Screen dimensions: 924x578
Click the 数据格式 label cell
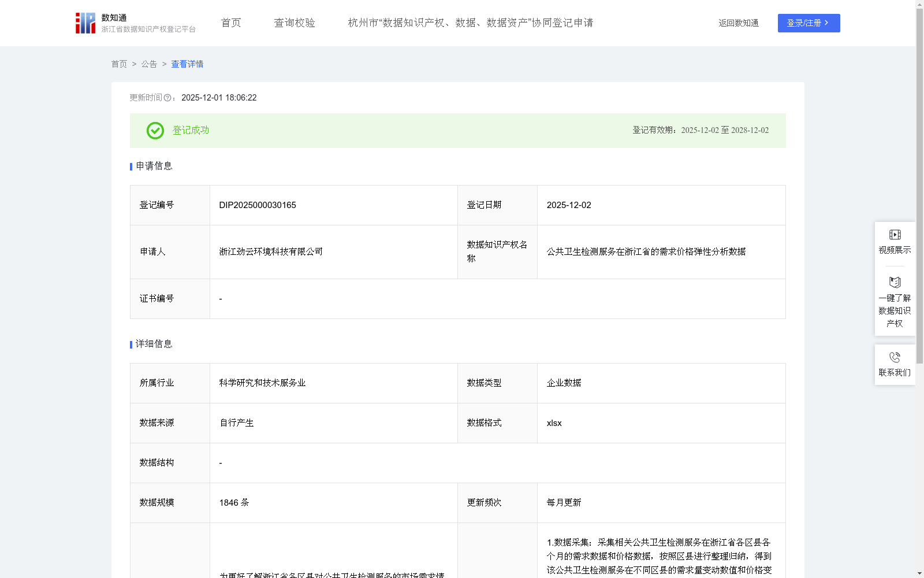tap(497, 423)
